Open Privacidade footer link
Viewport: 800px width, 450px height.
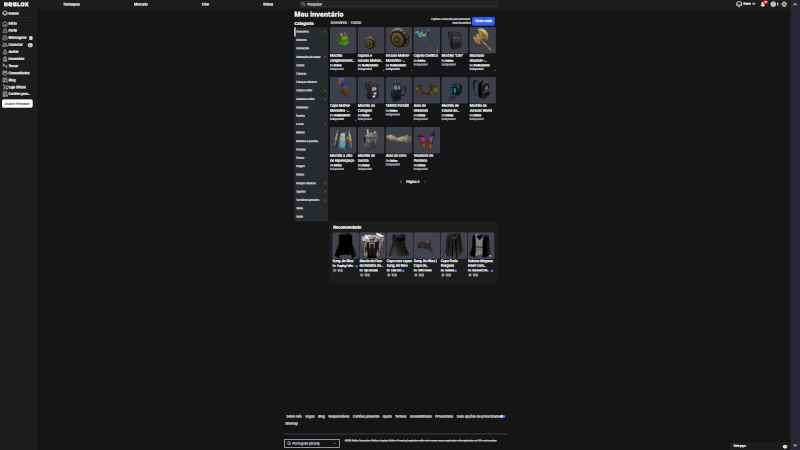pos(444,416)
